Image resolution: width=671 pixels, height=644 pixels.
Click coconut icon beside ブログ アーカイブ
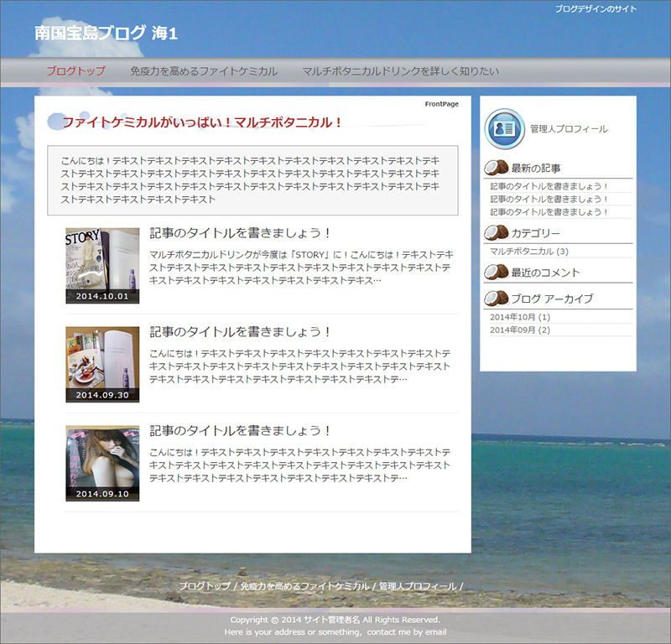497,298
